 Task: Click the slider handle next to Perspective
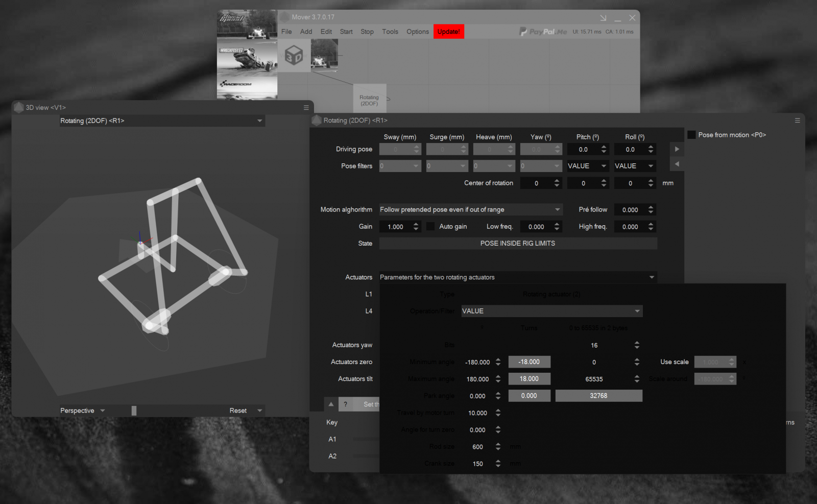point(134,411)
